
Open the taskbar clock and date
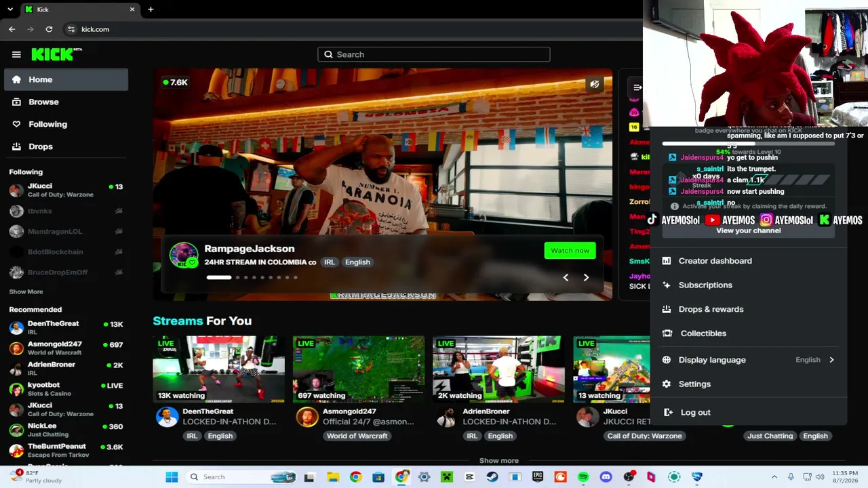click(846, 477)
